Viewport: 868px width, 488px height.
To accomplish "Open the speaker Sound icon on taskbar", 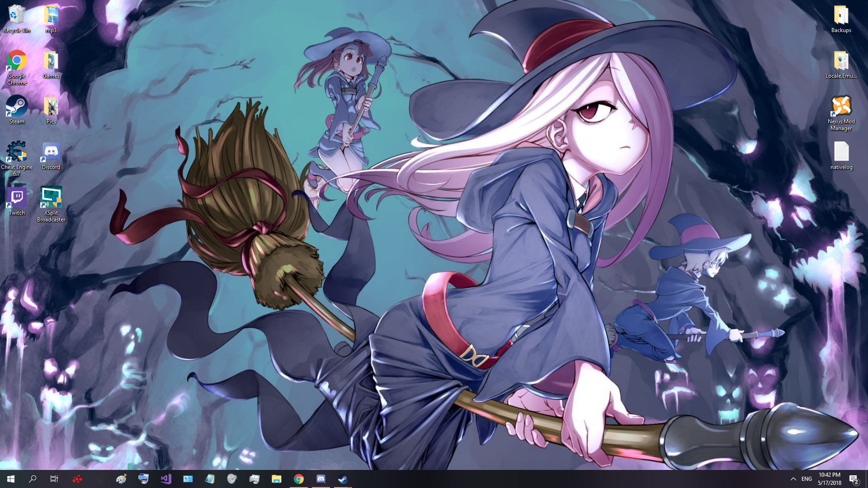I will click(x=232, y=479).
